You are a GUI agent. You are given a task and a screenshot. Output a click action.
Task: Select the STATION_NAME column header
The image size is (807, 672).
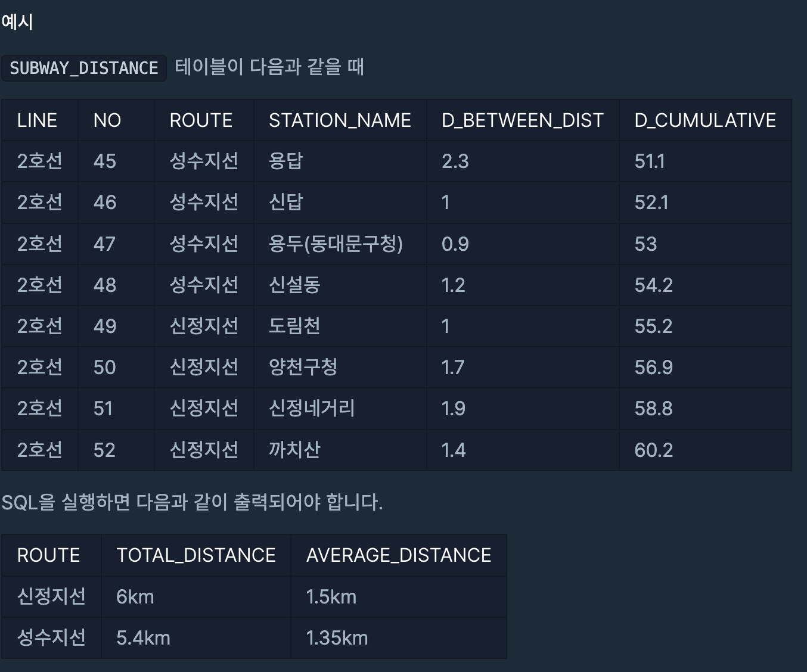coord(340,120)
